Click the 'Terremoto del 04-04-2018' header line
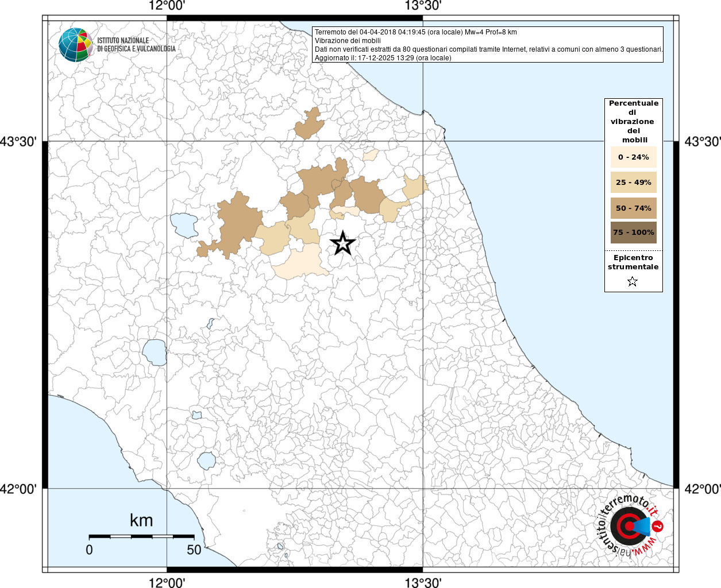Screen dimensions: 721x588 coord(415,32)
